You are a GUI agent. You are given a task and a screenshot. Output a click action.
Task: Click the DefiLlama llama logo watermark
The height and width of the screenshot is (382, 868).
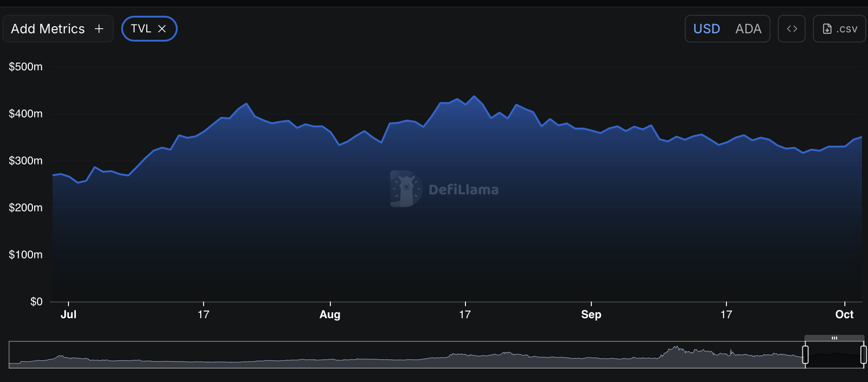405,189
